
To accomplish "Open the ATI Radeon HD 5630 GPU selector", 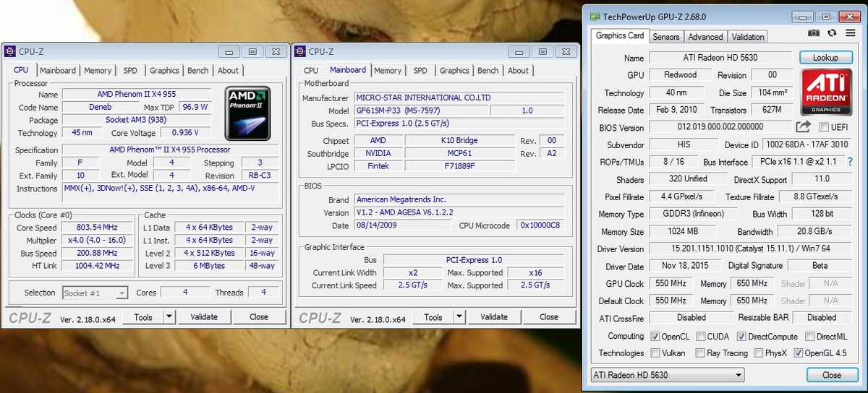I will coord(668,375).
